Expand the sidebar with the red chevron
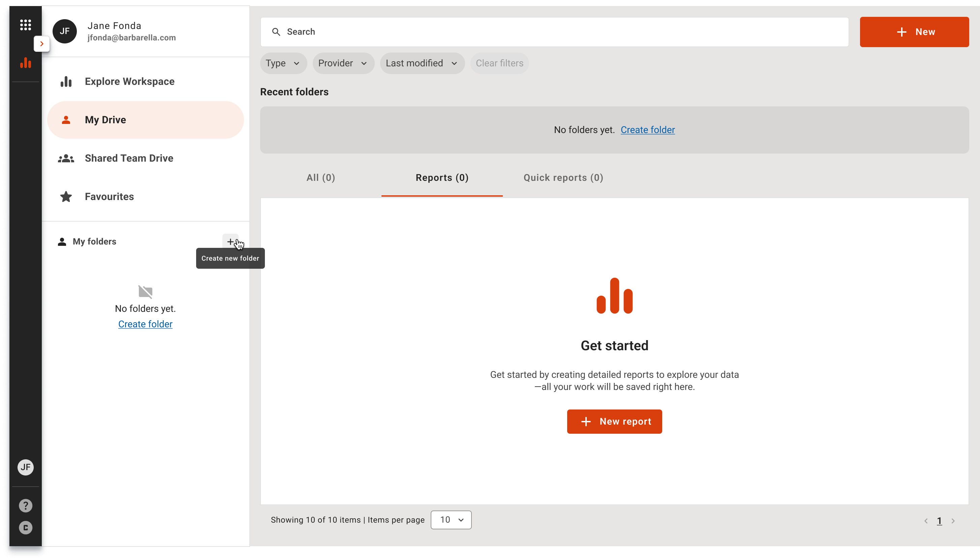Screen dimensions: 980x559 click(42, 44)
